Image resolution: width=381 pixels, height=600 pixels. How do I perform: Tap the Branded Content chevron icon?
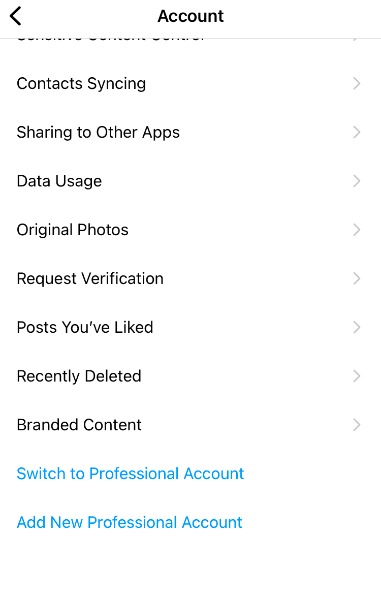click(x=357, y=425)
